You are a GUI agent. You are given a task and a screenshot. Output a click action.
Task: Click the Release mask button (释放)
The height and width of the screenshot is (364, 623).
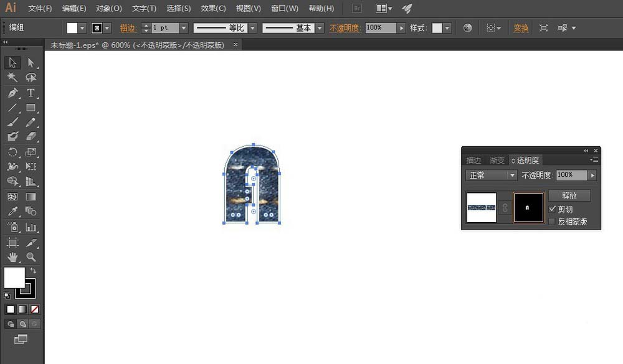coord(569,196)
